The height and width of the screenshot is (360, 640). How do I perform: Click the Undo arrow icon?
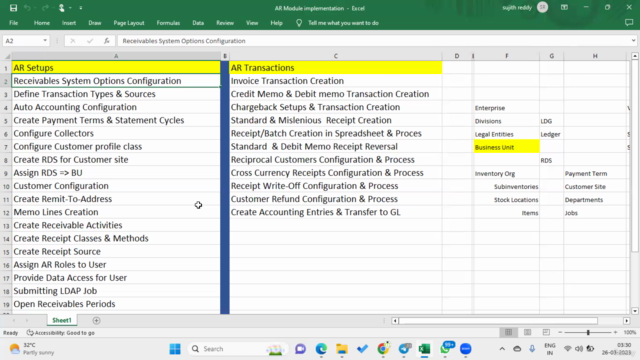pos(27,8)
